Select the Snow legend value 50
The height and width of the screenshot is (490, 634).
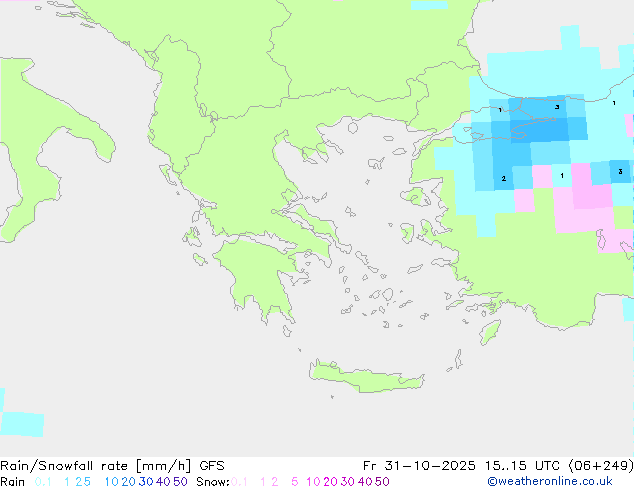pos(382,482)
